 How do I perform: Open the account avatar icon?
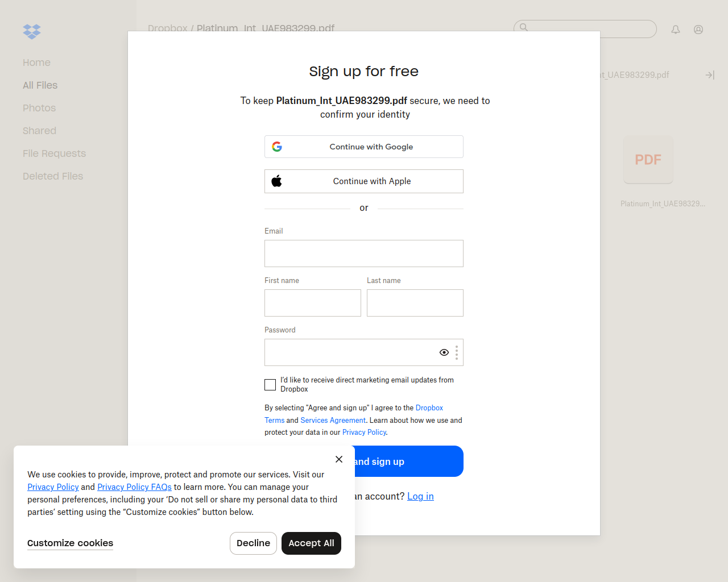[698, 30]
